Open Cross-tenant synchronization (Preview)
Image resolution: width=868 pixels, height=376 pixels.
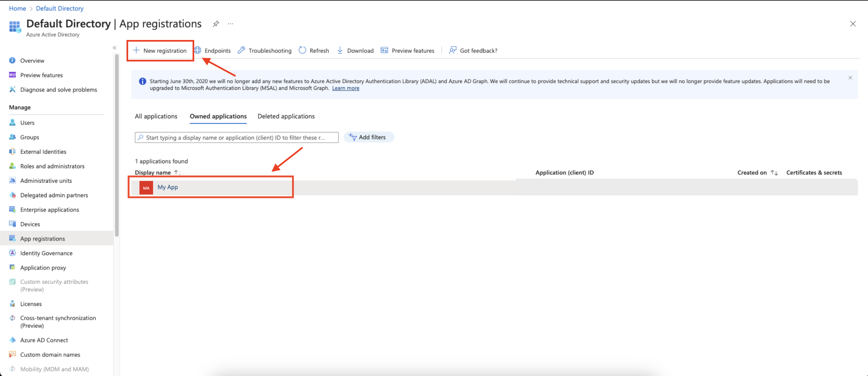pos(58,322)
